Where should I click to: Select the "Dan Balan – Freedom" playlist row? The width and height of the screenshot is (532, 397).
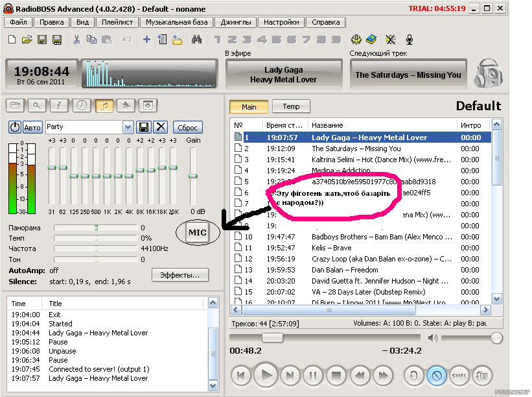coord(362,270)
